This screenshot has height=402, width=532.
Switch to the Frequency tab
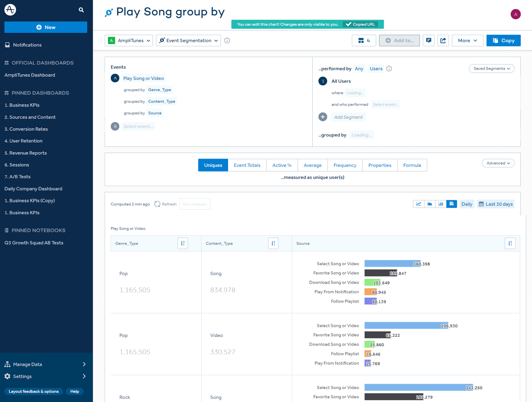click(345, 165)
